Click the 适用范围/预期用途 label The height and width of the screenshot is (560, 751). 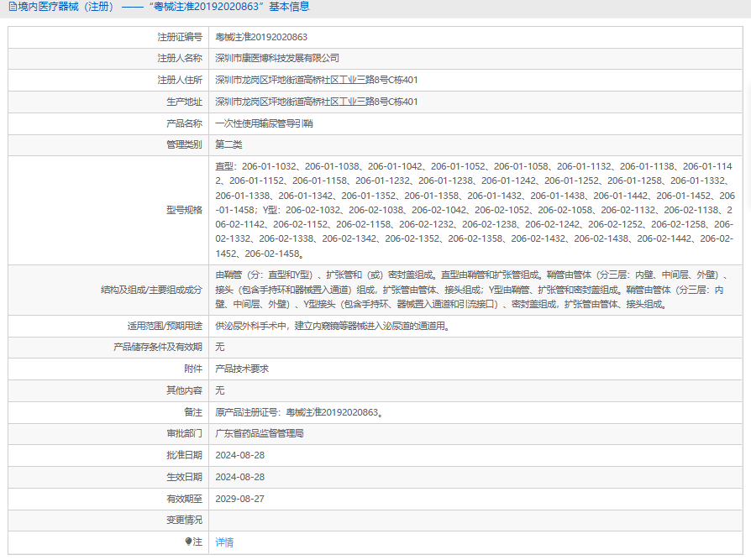[165, 326]
